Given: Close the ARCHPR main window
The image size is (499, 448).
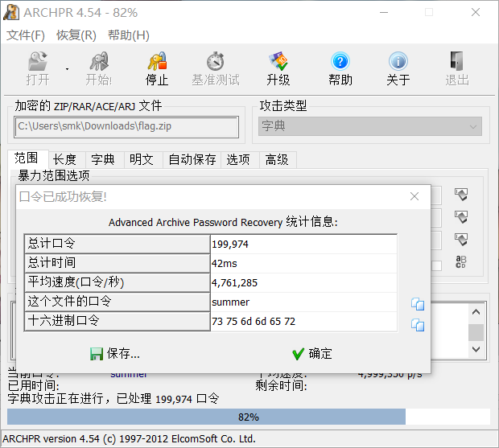Looking at the screenshot, I should [x=476, y=12].
